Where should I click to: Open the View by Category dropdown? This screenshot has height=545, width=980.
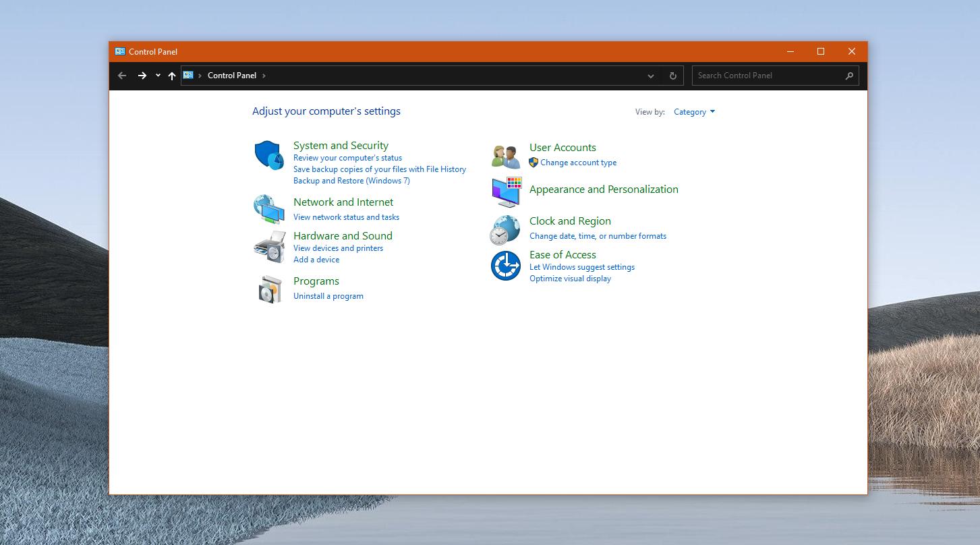[x=694, y=112]
